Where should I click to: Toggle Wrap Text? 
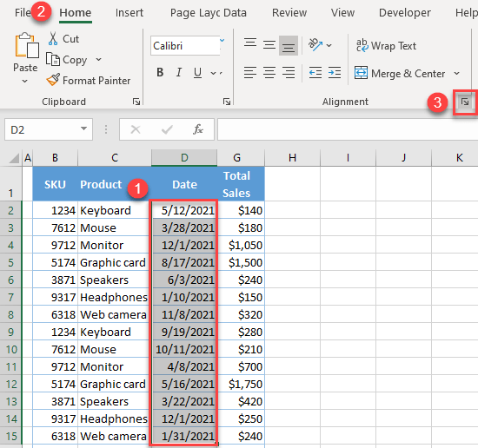click(386, 46)
